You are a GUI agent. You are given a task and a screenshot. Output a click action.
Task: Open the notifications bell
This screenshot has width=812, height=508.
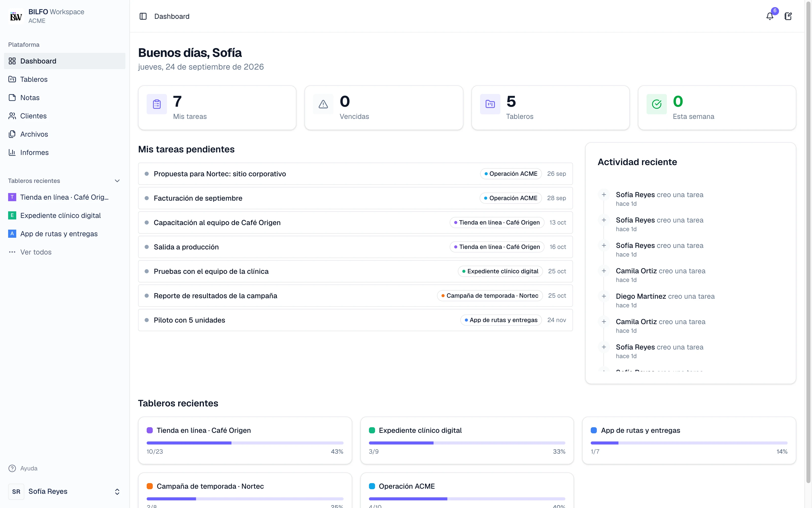coord(770,16)
